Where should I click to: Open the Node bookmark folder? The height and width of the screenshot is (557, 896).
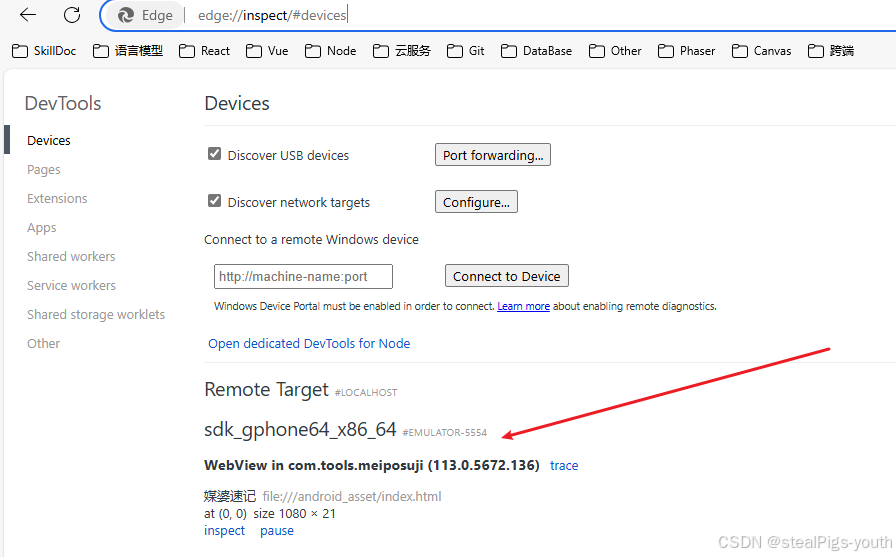point(330,51)
